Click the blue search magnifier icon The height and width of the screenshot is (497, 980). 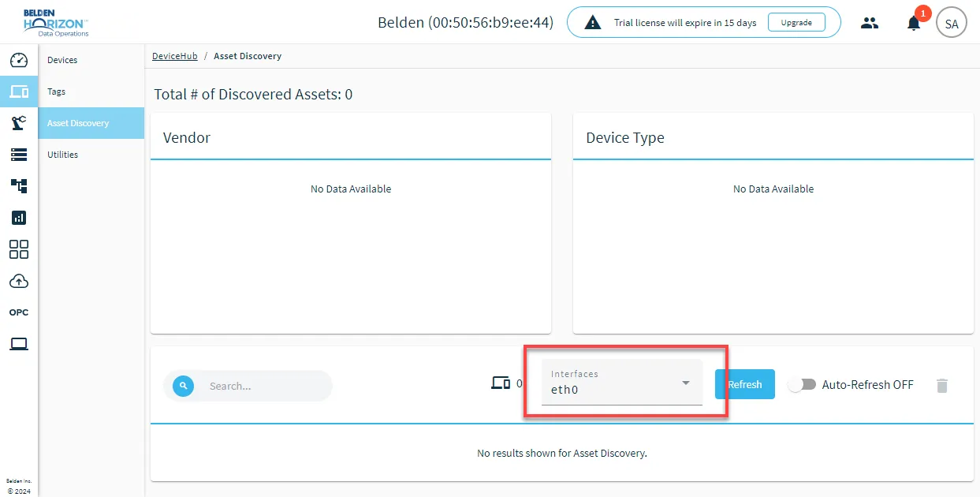point(183,386)
